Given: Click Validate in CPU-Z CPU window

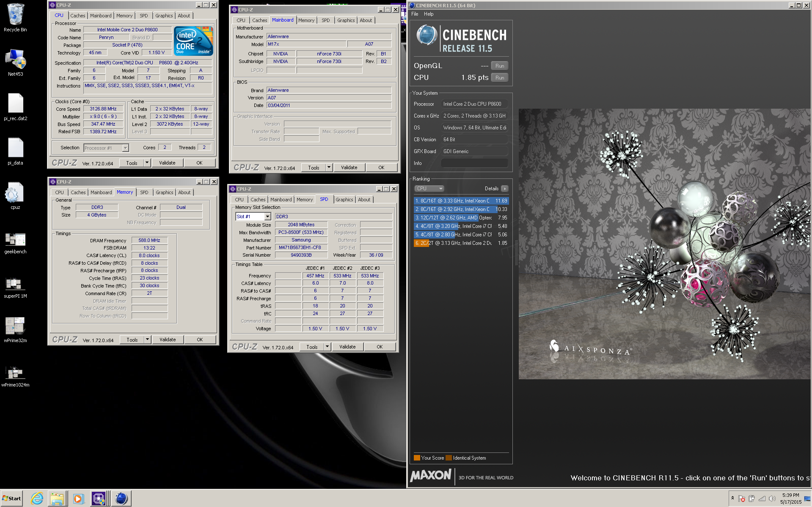Looking at the screenshot, I should pos(167,163).
